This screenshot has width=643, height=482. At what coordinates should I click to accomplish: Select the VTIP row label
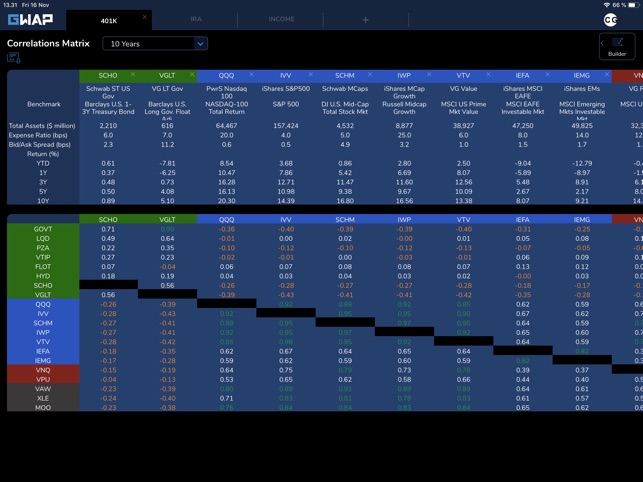pos(43,257)
